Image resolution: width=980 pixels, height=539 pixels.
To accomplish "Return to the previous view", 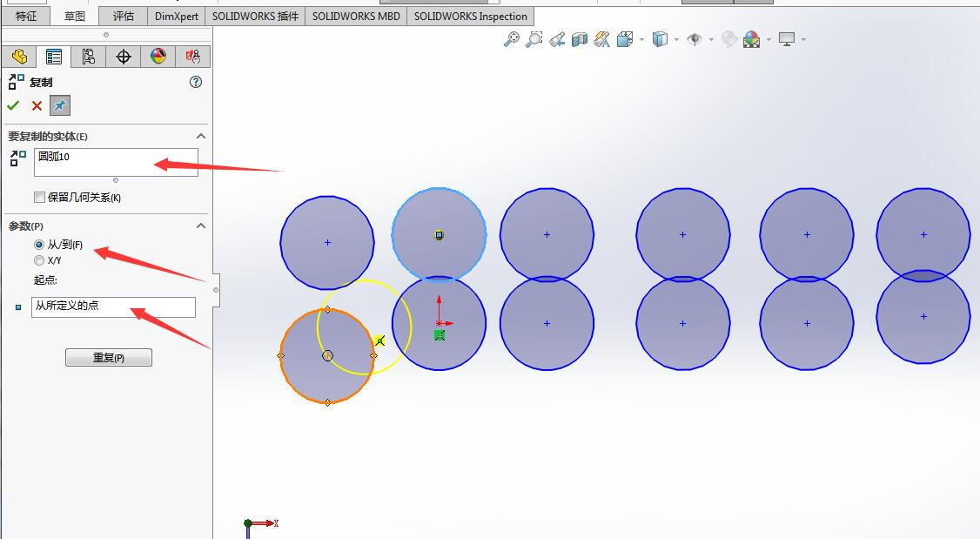I will click(557, 39).
